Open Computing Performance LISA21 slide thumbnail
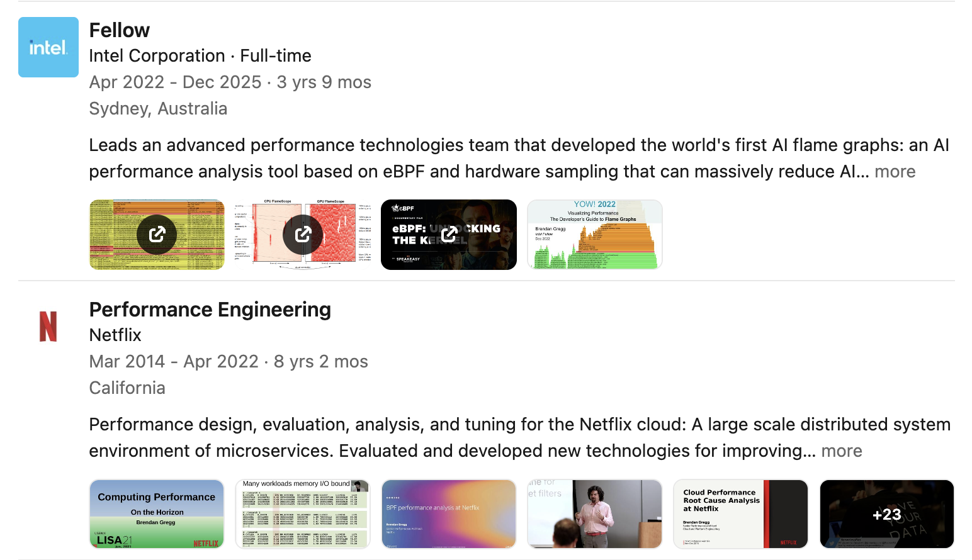 157,514
